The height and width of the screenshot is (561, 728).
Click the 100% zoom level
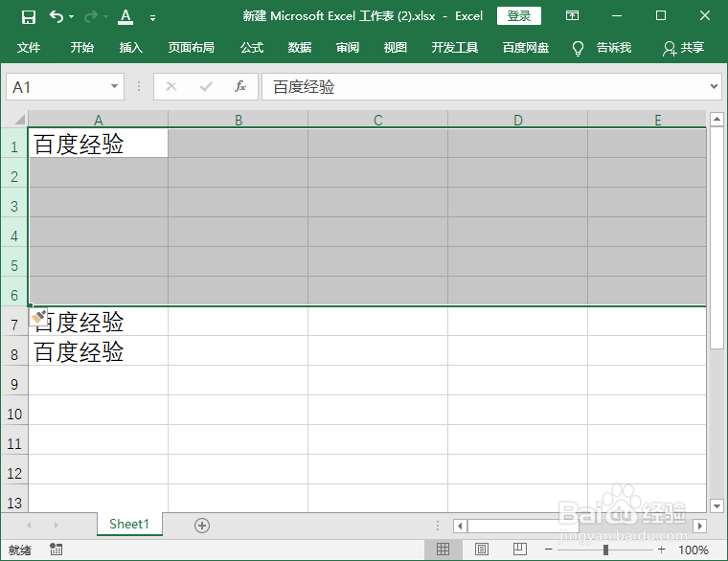[694, 550]
